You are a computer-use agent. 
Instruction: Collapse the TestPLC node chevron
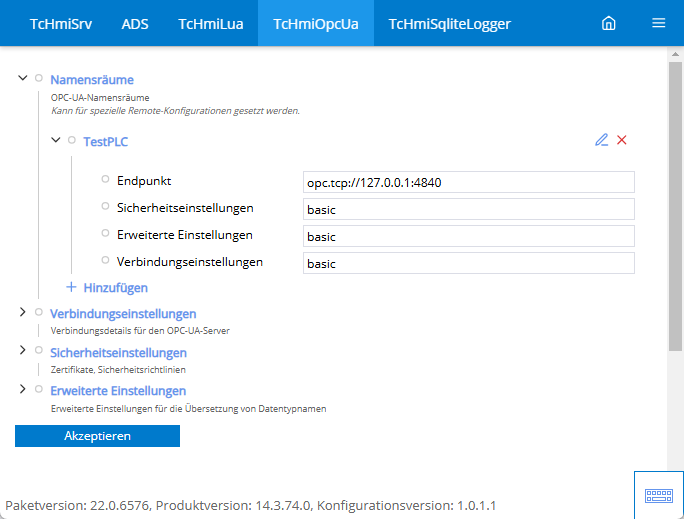[56, 140]
